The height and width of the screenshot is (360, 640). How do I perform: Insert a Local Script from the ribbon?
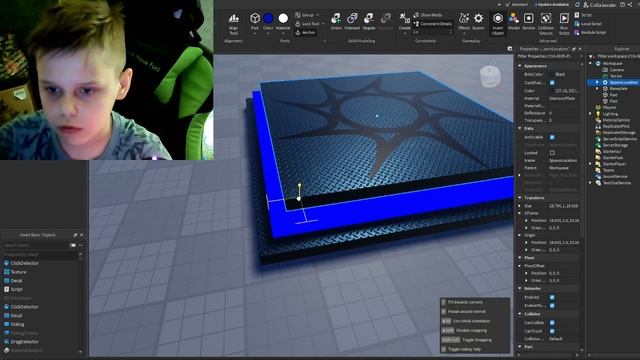tap(588, 24)
